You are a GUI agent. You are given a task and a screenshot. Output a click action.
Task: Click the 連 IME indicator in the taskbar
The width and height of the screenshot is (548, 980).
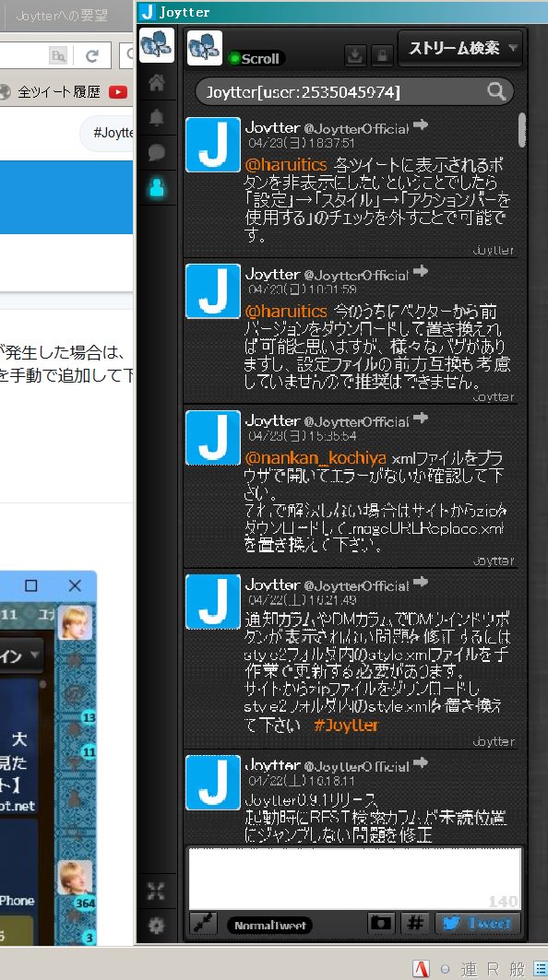click(470, 969)
